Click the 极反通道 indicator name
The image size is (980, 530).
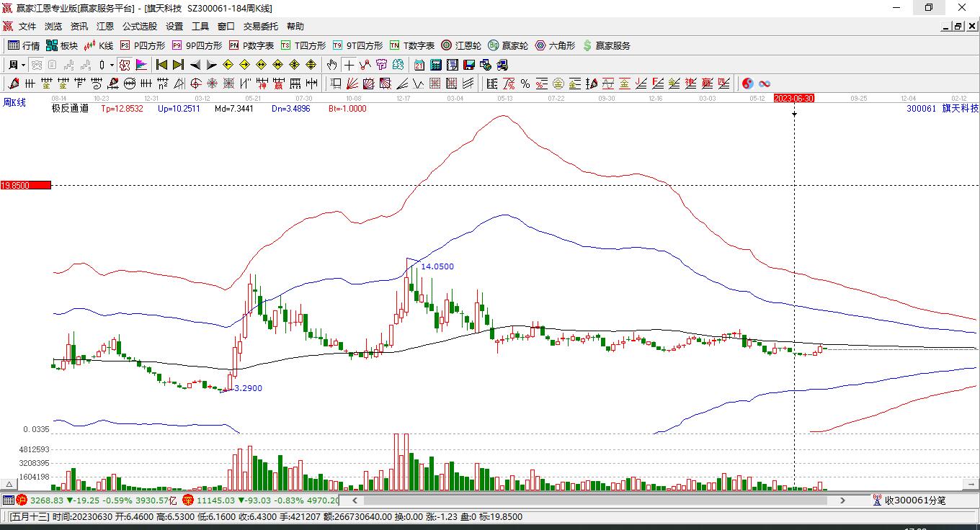coord(70,109)
